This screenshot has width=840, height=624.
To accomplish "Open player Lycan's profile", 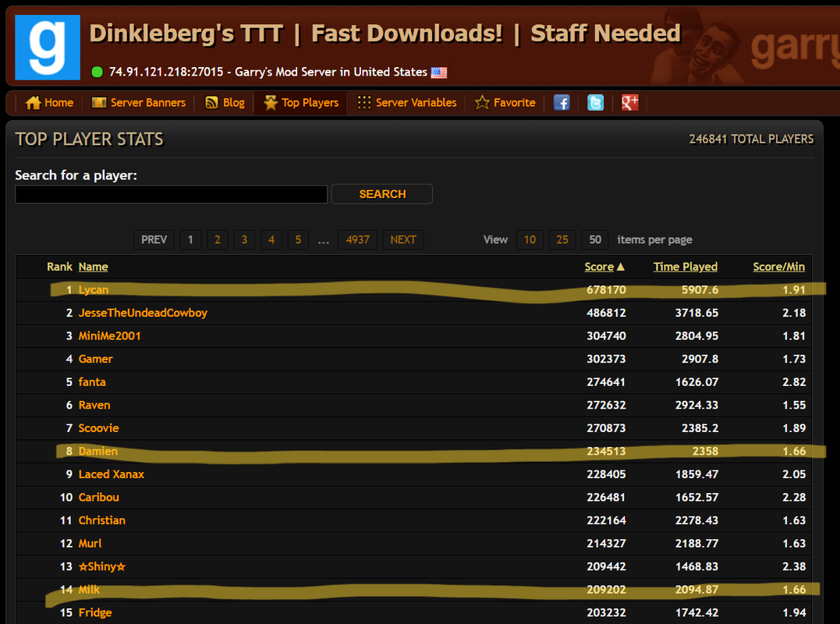I will pos(94,290).
